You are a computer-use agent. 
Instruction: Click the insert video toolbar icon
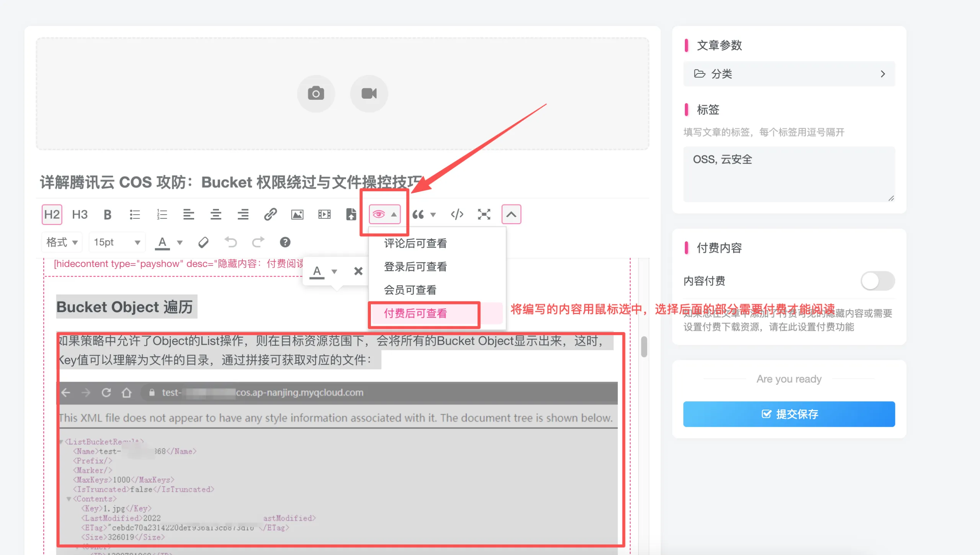[x=324, y=214]
